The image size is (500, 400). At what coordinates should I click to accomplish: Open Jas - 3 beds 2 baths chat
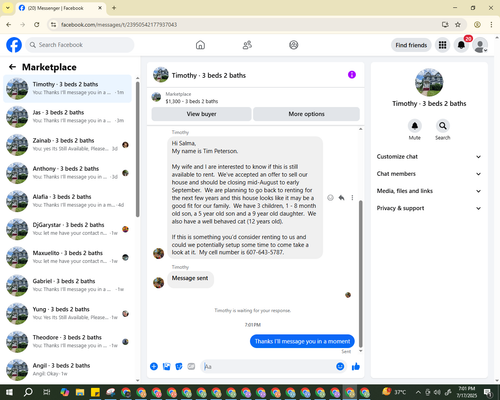pos(67,116)
